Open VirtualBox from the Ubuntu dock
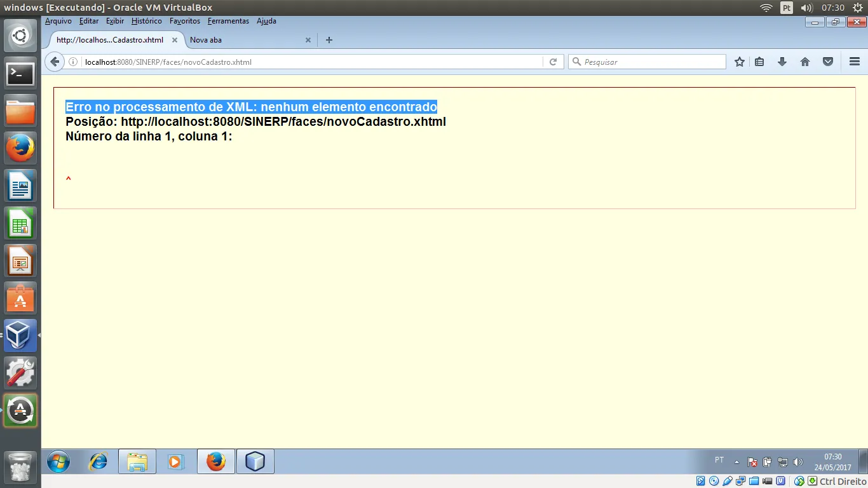 tap(21, 336)
